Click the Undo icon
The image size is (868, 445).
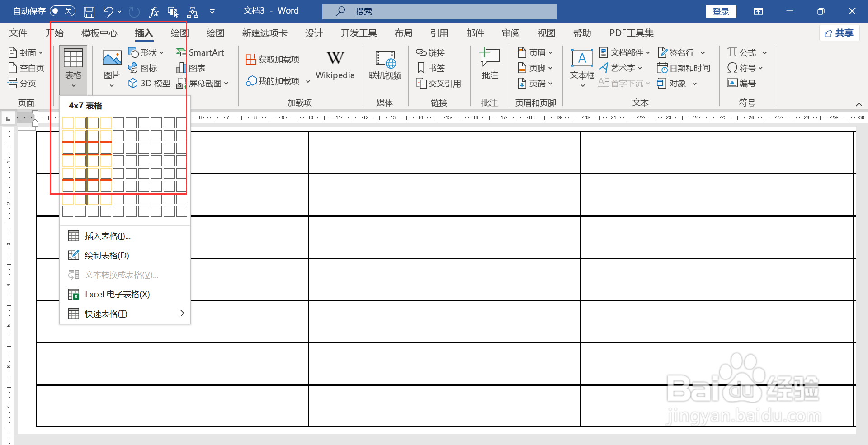tap(108, 11)
